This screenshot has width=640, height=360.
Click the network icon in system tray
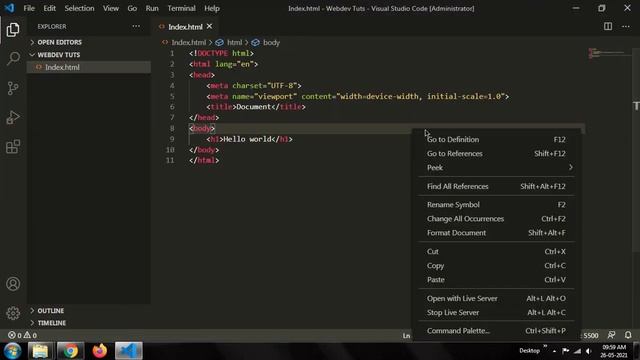click(577, 351)
